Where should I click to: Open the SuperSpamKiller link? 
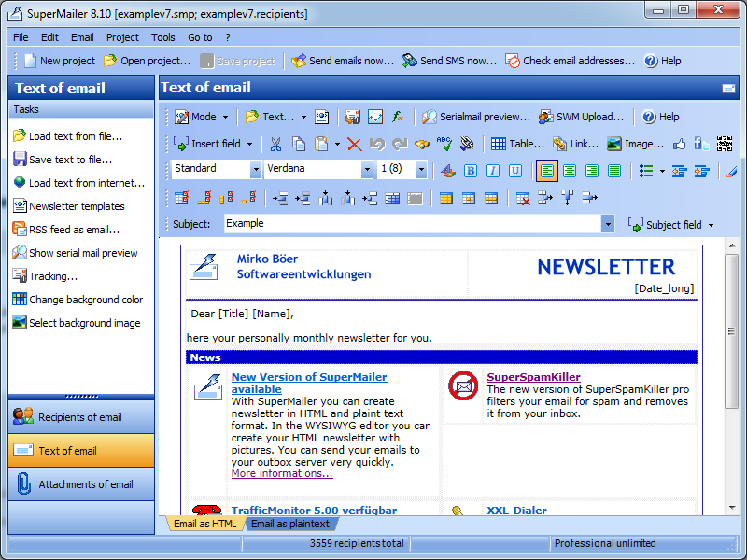pyautogui.click(x=533, y=377)
